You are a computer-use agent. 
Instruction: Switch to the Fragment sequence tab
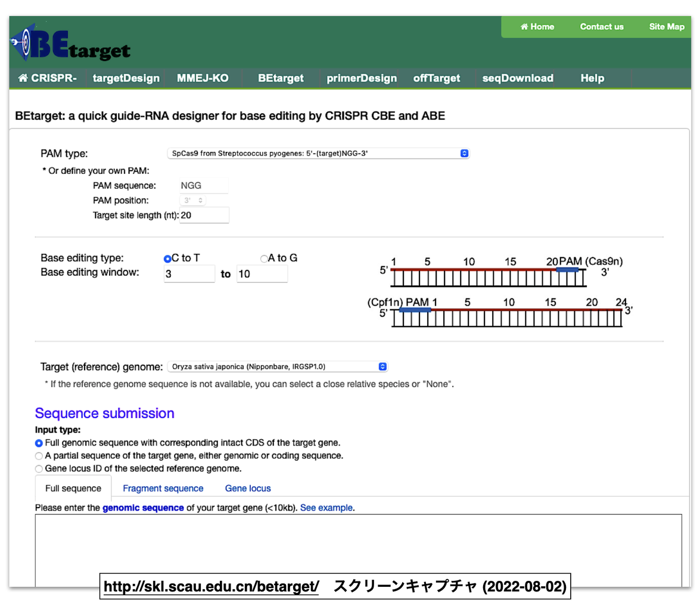(x=163, y=488)
